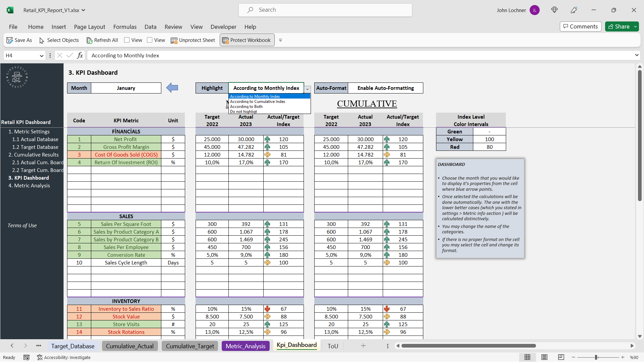The width and height of the screenshot is (644, 362).
Task: Click sheet tab scroll right arrow
Action: click(x=25, y=346)
